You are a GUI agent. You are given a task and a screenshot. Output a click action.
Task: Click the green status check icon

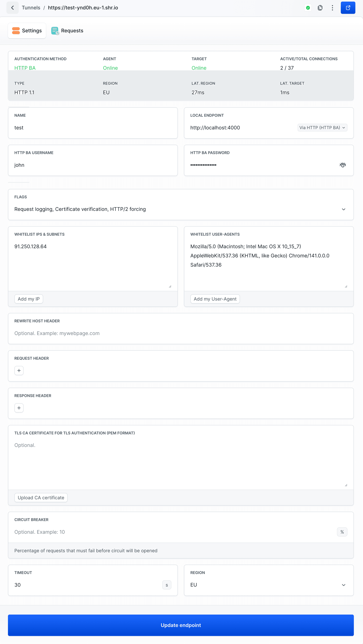[308, 8]
